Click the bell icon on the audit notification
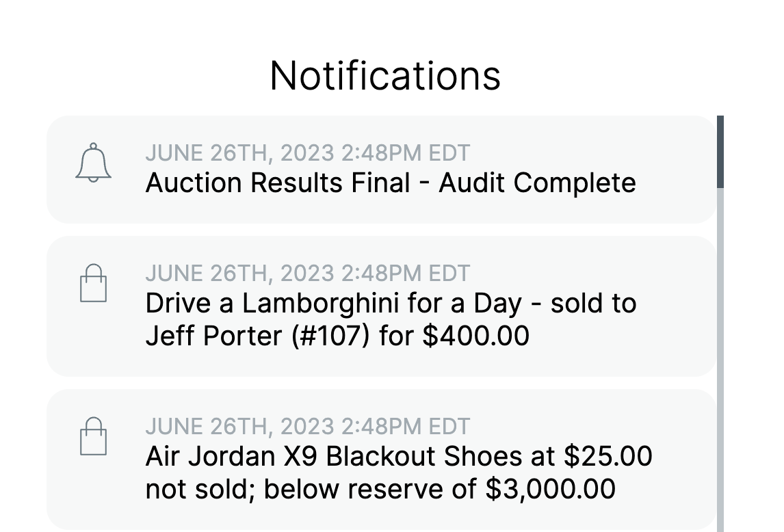The height and width of the screenshot is (532, 784). [92, 164]
